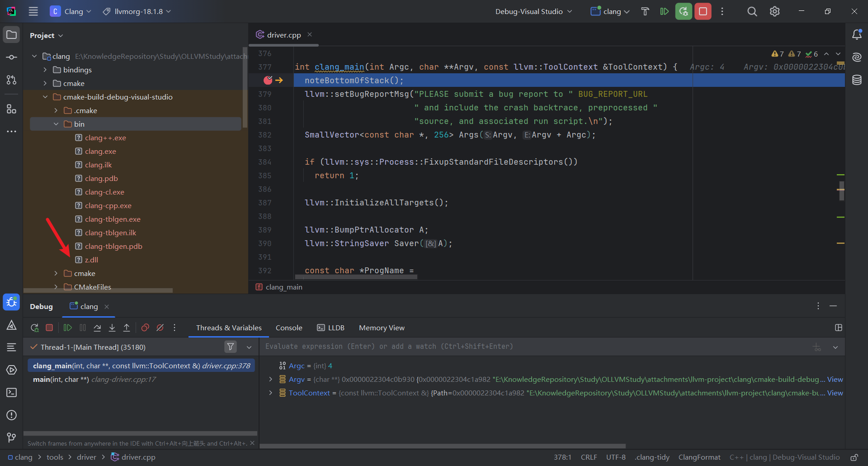Viewport: 868px width, 466px height.
Task: Open the Search Everywhere magnifier
Action: pos(752,11)
